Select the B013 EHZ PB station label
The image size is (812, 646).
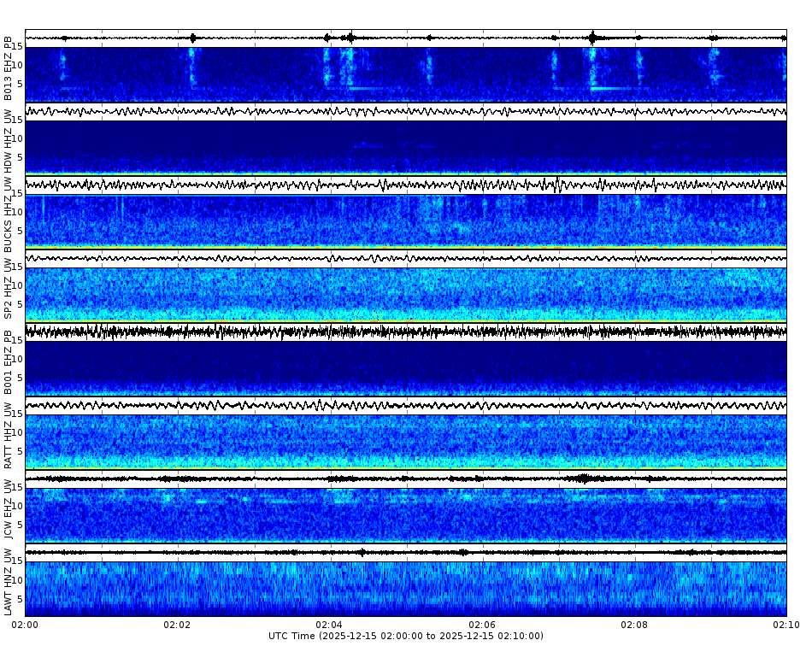click(8, 60)
